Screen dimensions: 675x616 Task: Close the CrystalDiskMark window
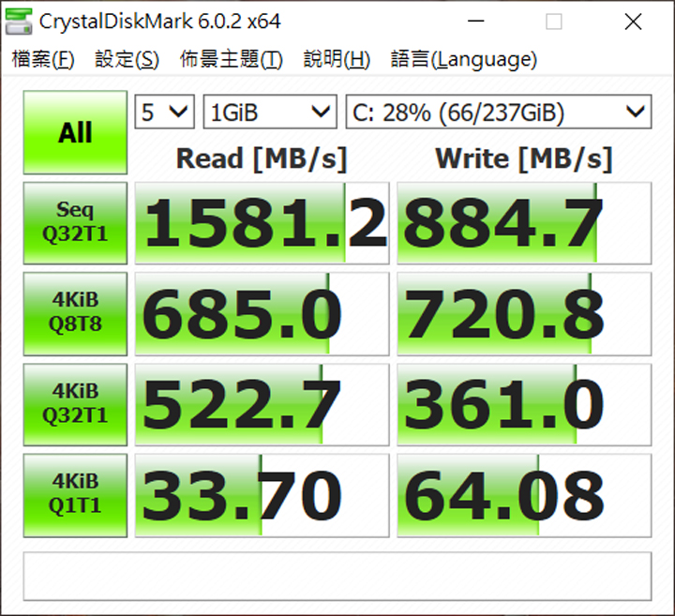tap(633, 21)
